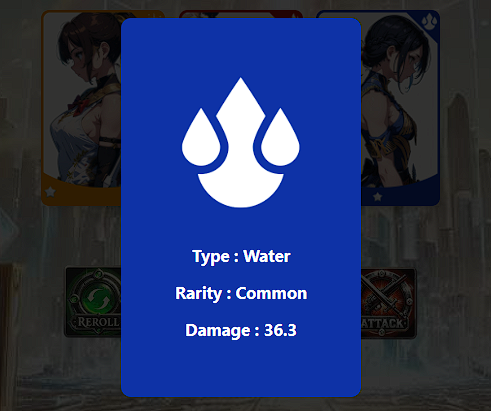The height and width of the screenshot is (411, 491).
Task: Click the "Rarity : Common" text
Action: (241, 294)
